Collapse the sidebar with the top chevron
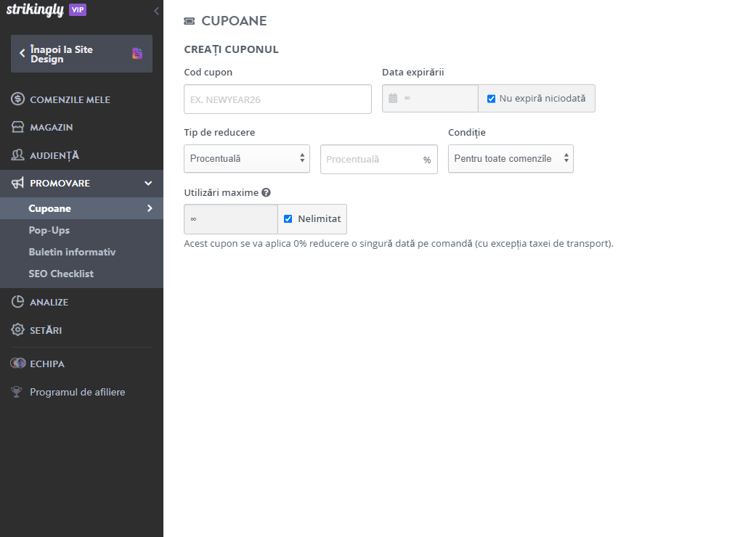The image size is (756, 537). point(156,11)
